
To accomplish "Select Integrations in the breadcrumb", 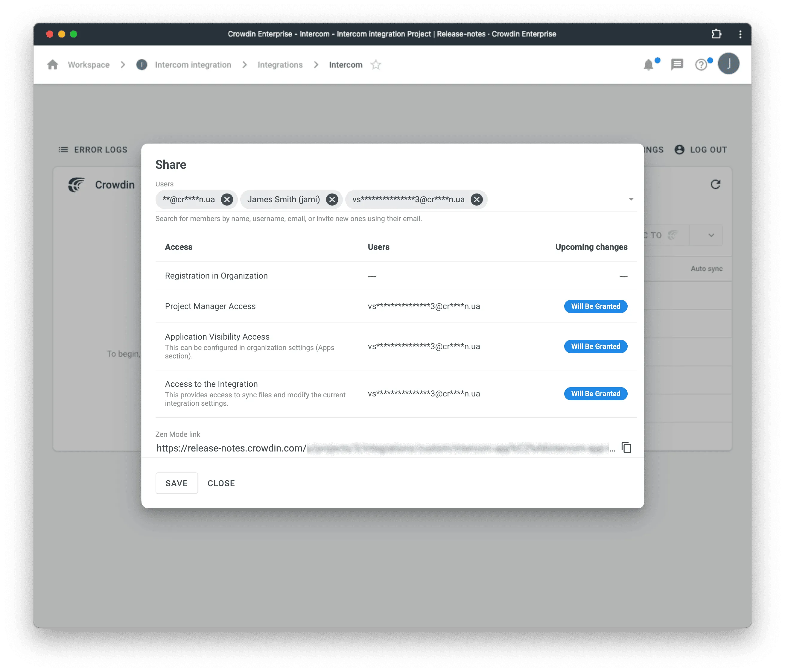I will coord(280,64).
